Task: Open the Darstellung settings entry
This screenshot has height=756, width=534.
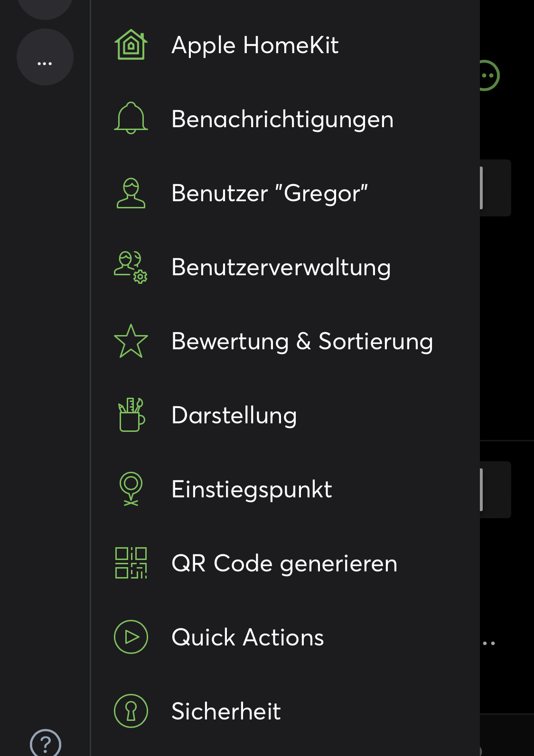Action: pos(234,416)
